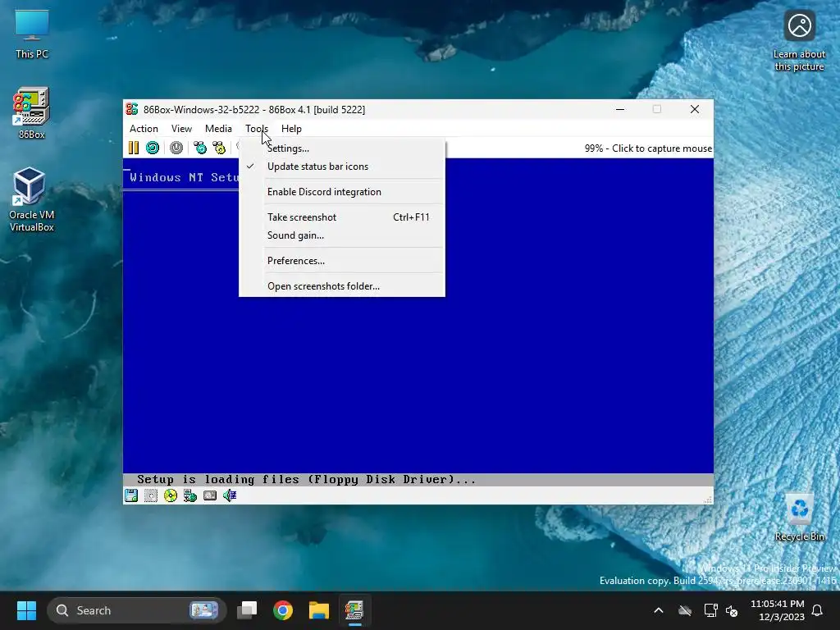Choose Open screenshots folder...
The image size is (840, 630).
[x=342, y=286]
